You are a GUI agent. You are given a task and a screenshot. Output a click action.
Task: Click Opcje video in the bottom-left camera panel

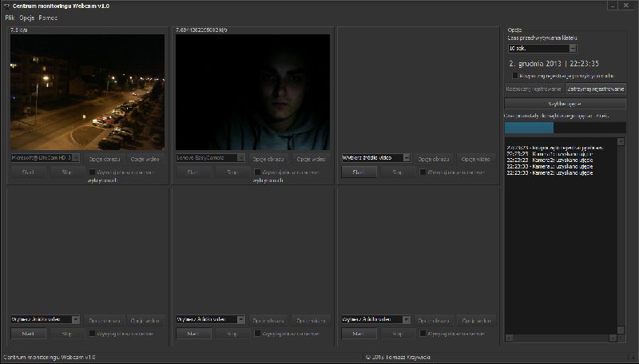[x=145, y=321]
